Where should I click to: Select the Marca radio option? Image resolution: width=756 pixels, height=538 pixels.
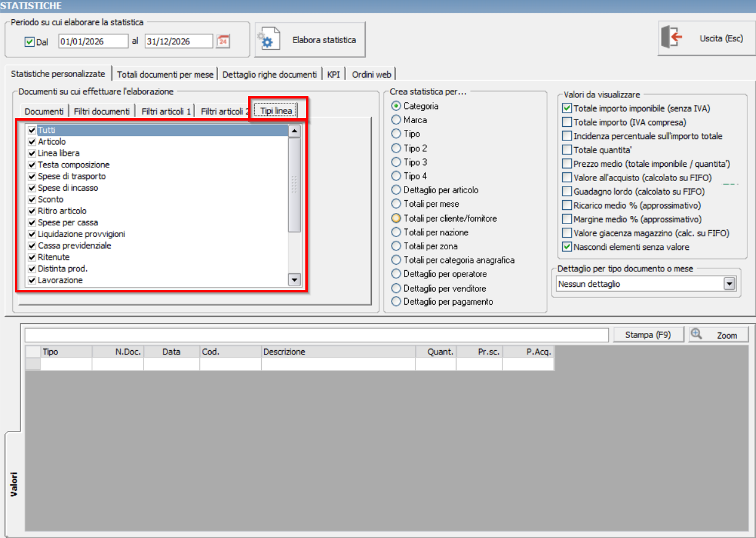[396, 120]
